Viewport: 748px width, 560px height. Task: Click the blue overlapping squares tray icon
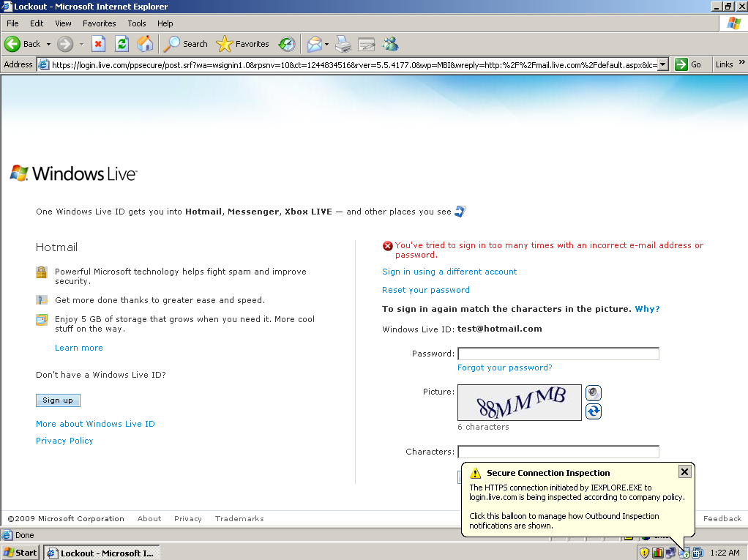697,553
